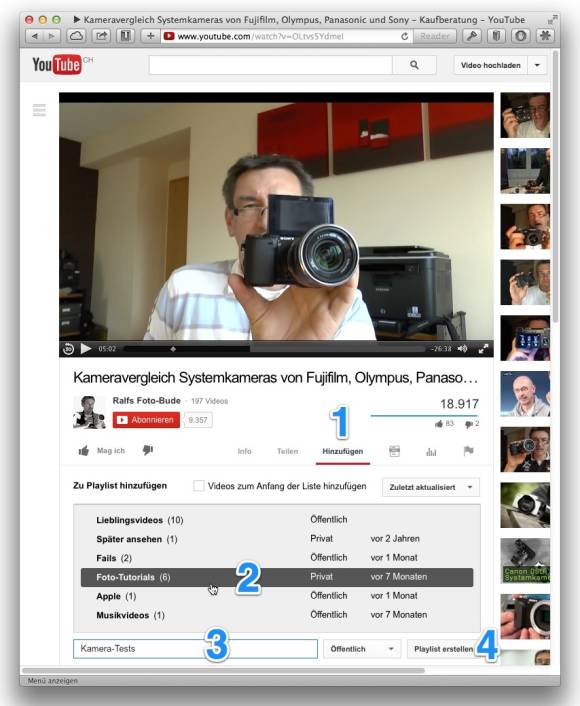Click the vertical page scrollbar
Viewport: 580px width, 706px height.
(x=555, y=186)
